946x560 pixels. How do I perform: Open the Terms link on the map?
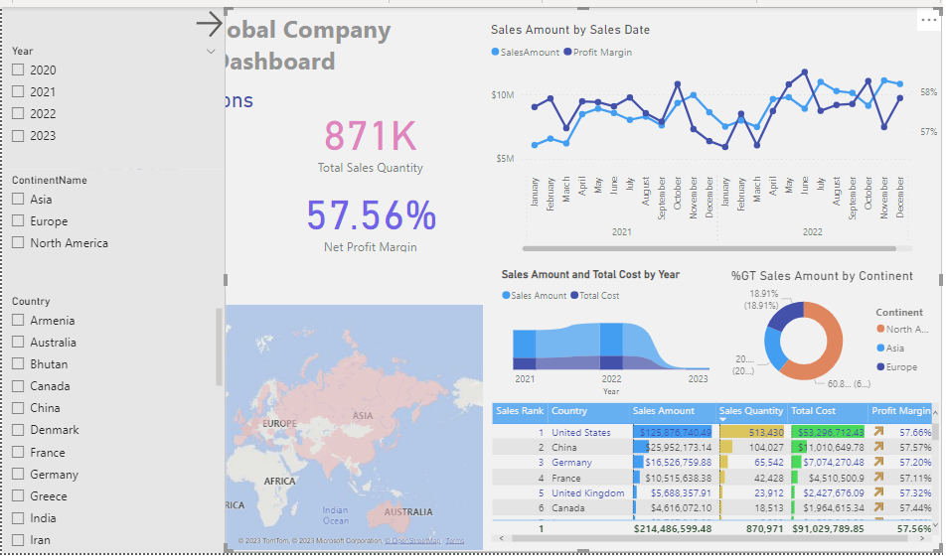pyautogui.click(x=454, y=541)
